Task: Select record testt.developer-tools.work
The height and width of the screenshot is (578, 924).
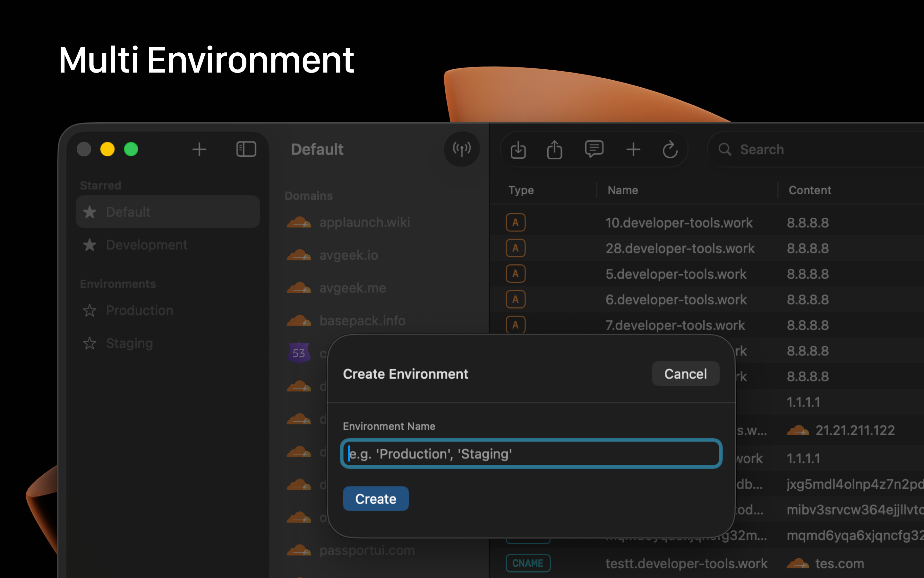Action: coord(686,564)
